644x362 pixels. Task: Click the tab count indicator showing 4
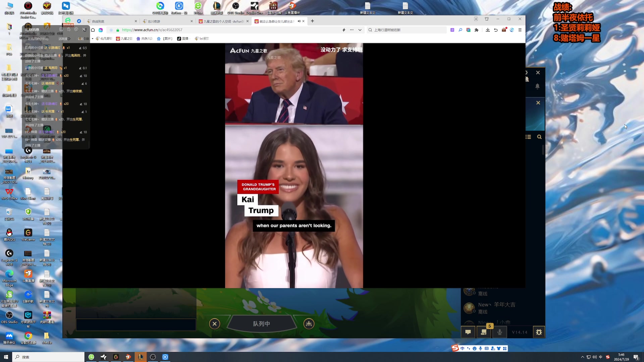click(x=476, y=19)
